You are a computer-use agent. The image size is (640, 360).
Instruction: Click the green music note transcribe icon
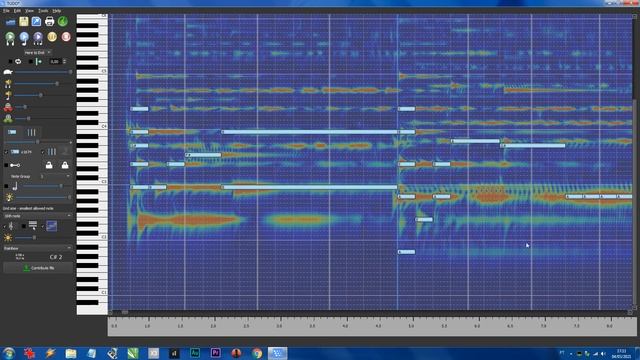tap(62, 22)
